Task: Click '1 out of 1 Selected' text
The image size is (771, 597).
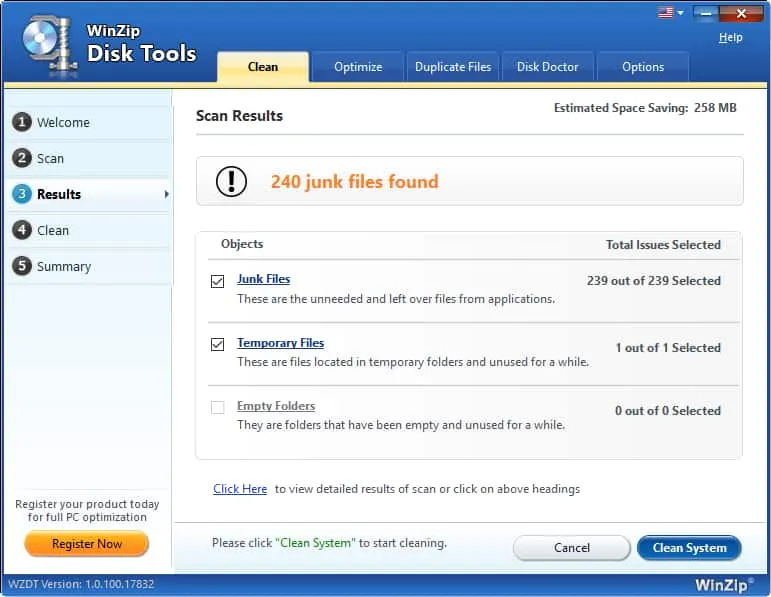Action: (668, 348)
